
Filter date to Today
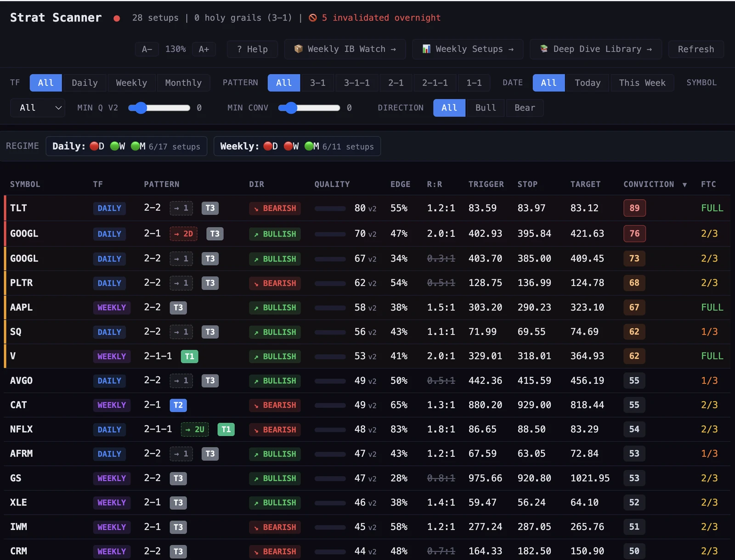pyautogui.click(x=588, y=83)
